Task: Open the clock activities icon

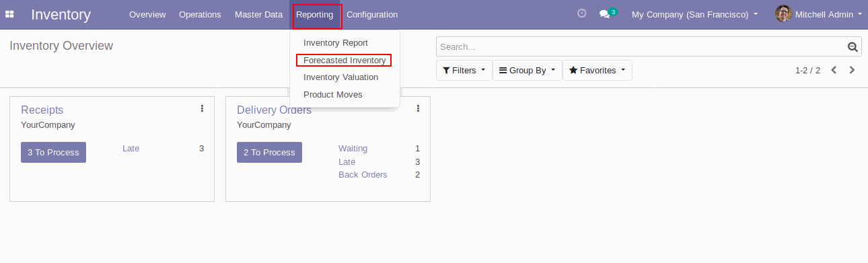Action: [582, 13]
